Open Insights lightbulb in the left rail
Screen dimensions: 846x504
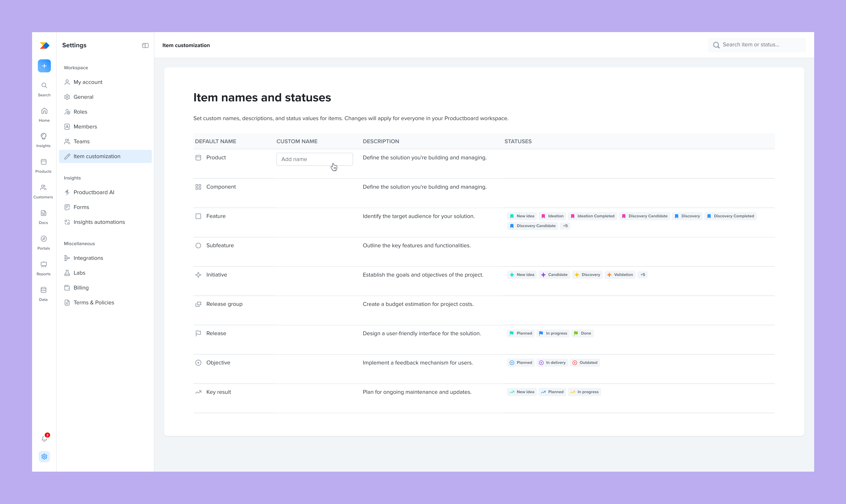43,140
